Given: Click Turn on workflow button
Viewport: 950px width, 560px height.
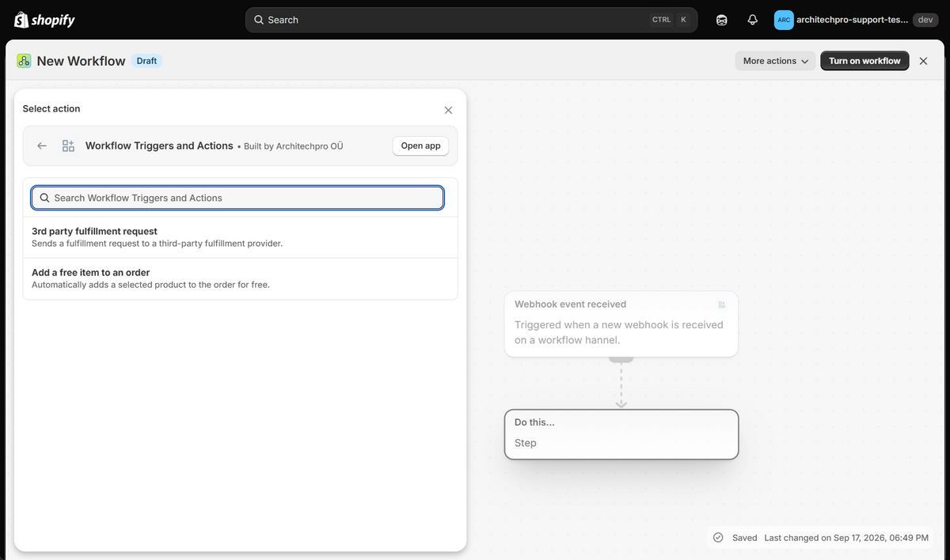Looking at the screenshot, I should pos(864,61).
